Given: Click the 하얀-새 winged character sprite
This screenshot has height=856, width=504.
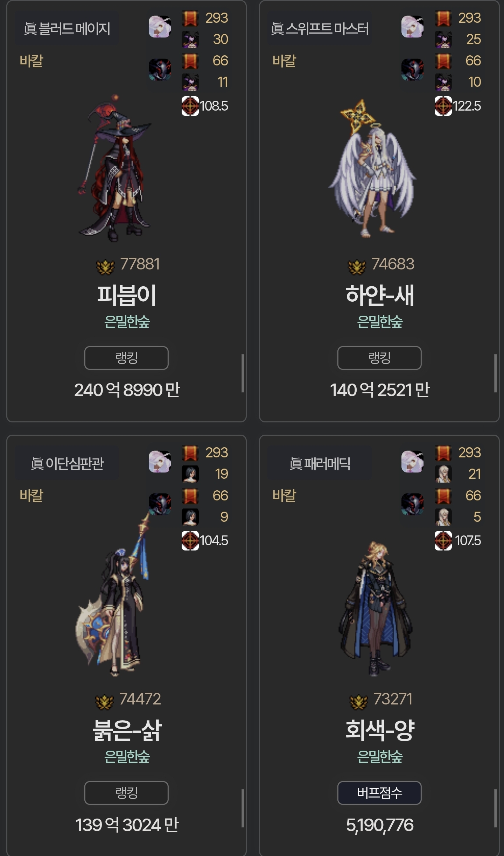Looking at the screenshot, I should click(372, 169).
